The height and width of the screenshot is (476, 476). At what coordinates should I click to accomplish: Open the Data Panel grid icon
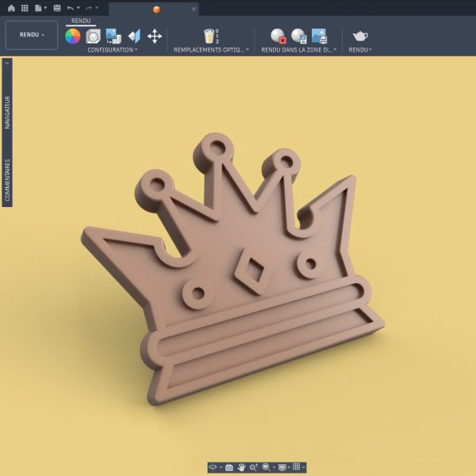[x=25, y=8]
